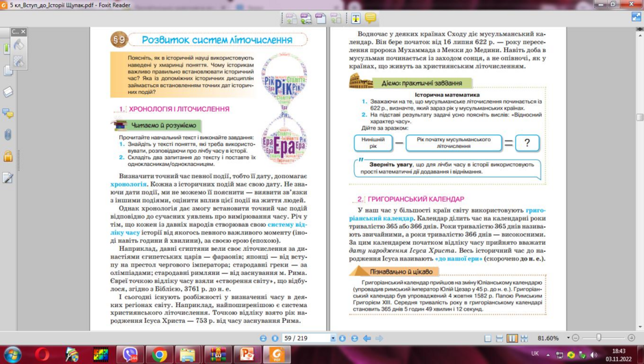The height and width of the screenshot is (364, 644).
Task: Switch to continuous facing view
Action: point(524,338)
